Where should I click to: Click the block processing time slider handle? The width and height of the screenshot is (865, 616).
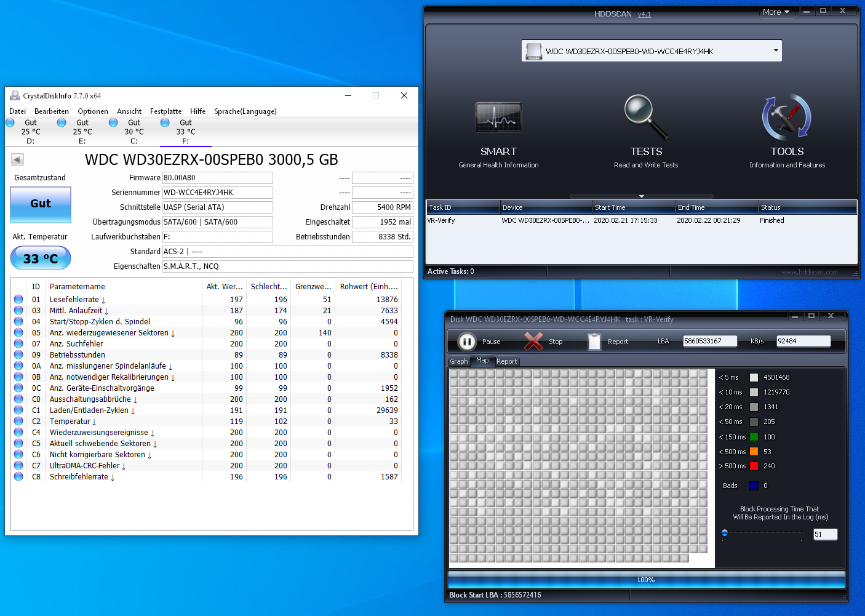tap(725, 533)
